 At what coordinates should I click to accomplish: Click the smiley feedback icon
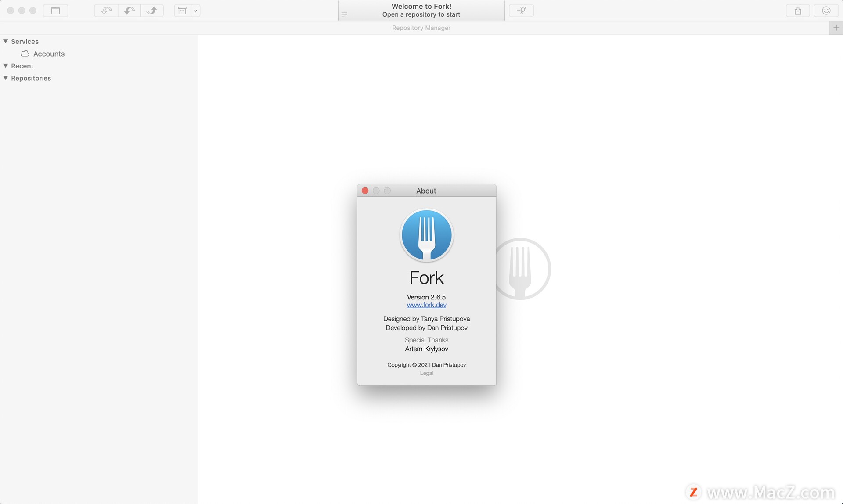[x=826, y=11]
